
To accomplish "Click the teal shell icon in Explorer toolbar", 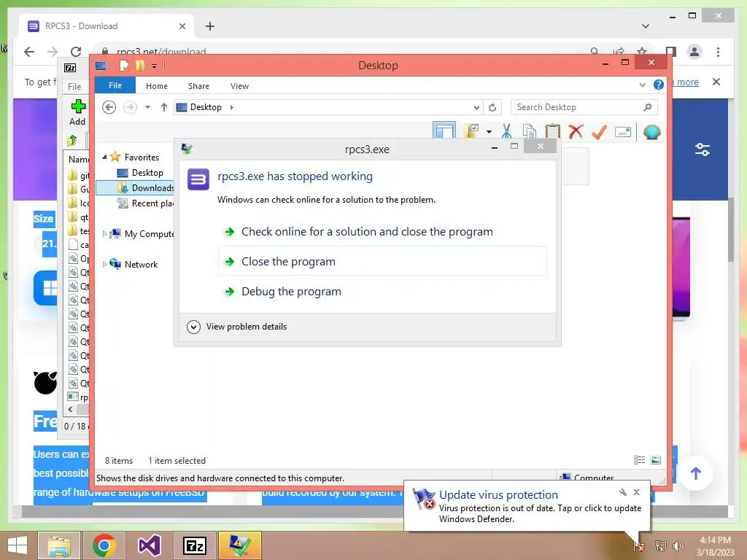I will tap(651, 131).
